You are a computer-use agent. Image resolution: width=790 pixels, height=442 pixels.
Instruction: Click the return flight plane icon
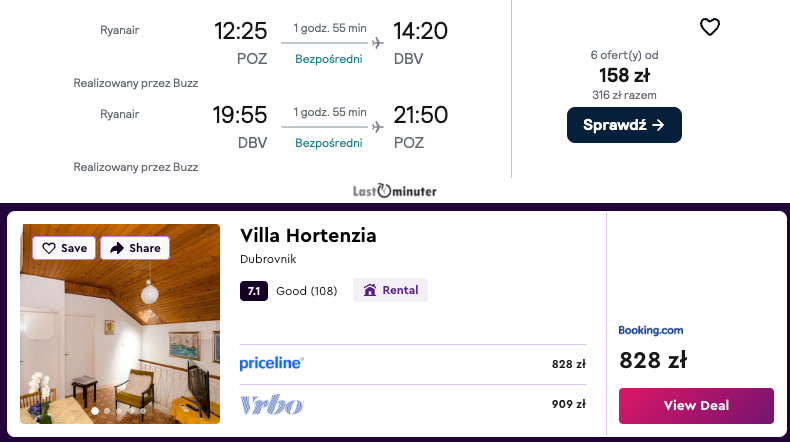[x=377, y=127]
